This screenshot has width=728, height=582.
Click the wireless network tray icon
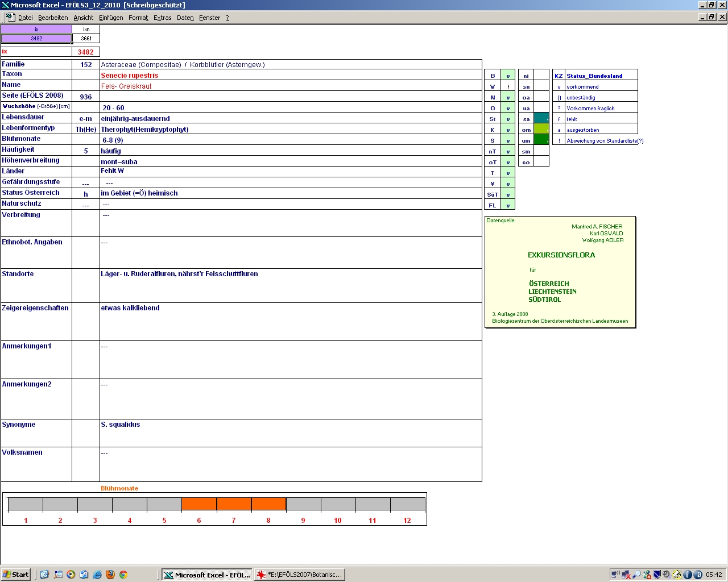pos(616,575)
